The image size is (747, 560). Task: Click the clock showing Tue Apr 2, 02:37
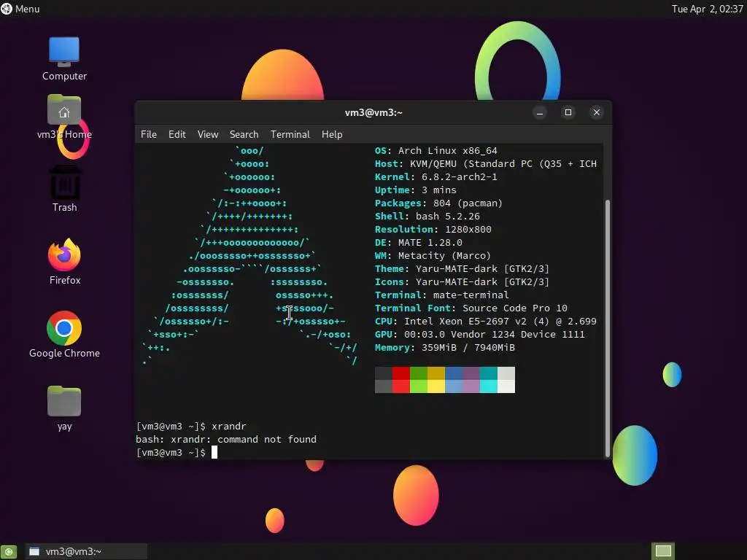707,9
